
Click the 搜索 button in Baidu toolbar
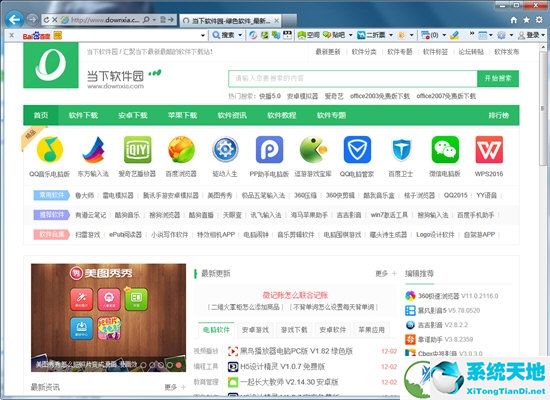coord(224,35)
